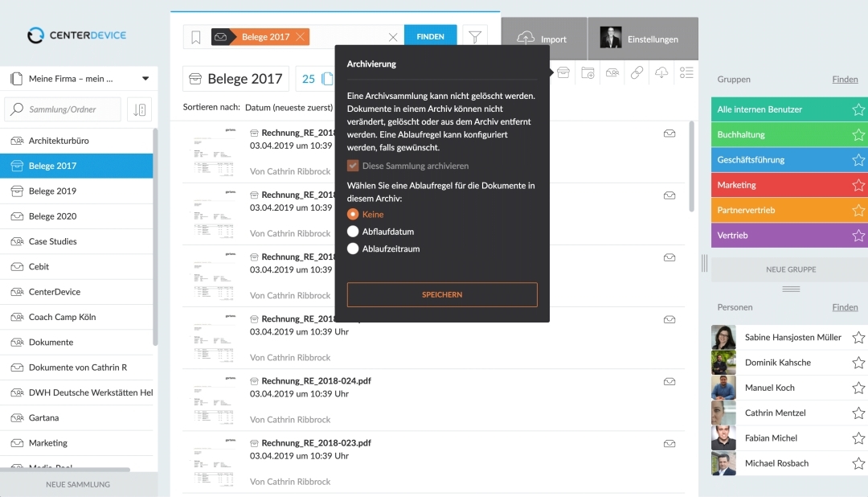Click the FINDEN search button
Viewport: 868px width, 497px height.
click(x=430, y=37)
